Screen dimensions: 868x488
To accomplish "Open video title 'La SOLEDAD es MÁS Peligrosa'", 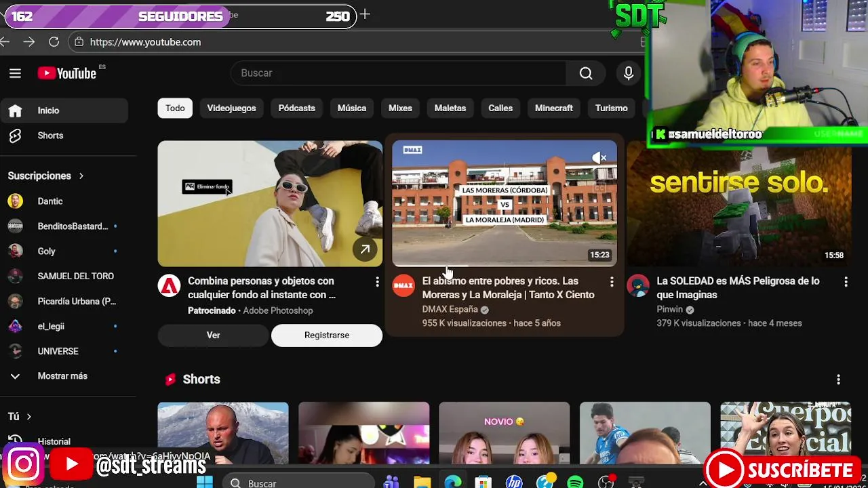I will click(738, 288).
